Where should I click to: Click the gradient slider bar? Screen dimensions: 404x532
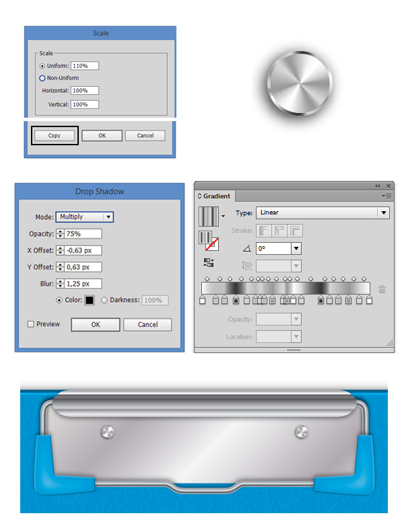(x=285, y=288)
